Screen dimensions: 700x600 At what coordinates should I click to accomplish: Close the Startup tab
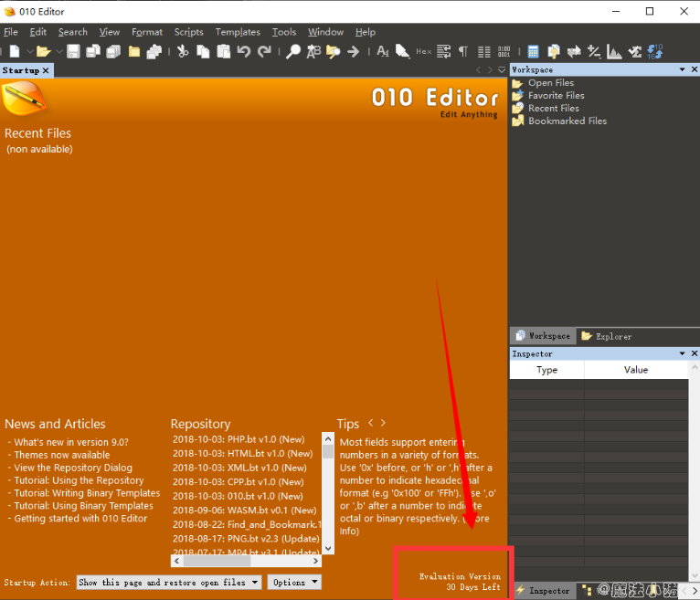[x=46, y=70]
